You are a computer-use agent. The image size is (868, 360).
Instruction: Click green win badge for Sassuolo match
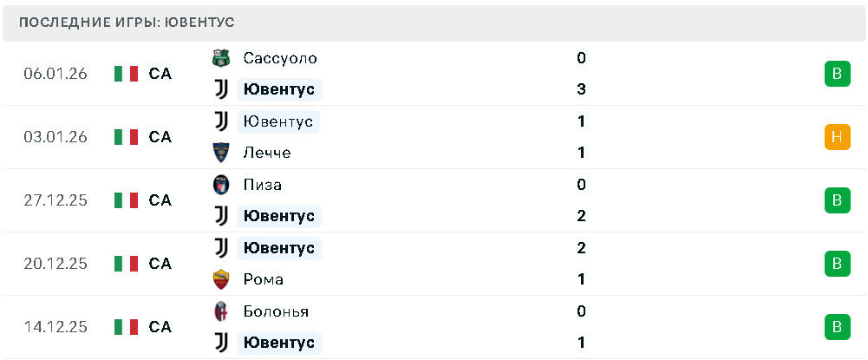pyautogui.click(x=837, y=74)
